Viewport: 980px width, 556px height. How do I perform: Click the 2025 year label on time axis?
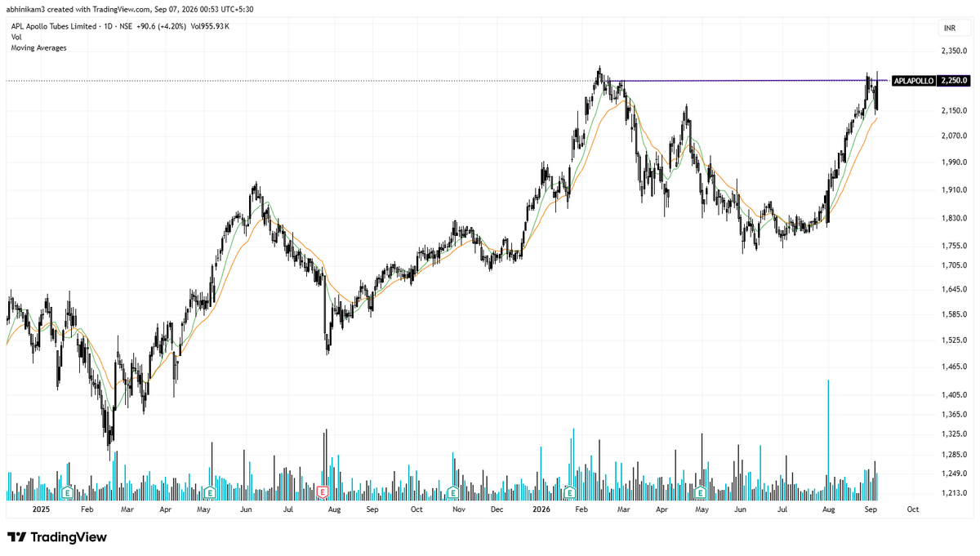point(42,509)
